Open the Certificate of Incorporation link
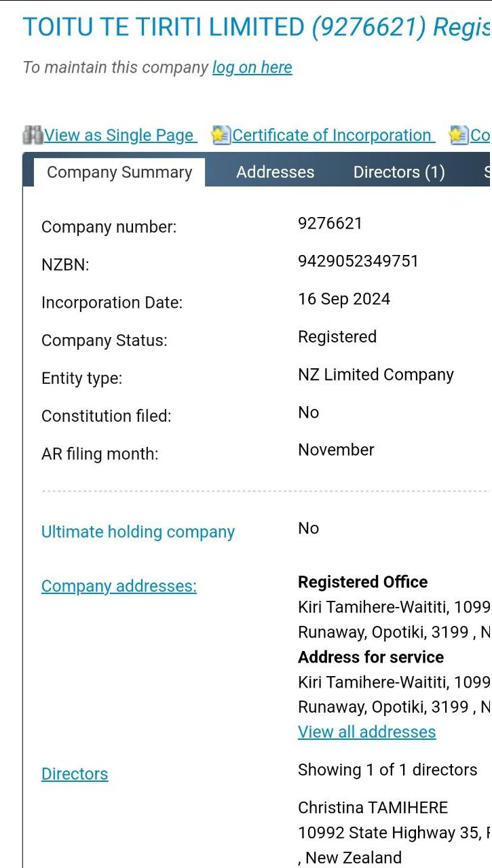 333,136
